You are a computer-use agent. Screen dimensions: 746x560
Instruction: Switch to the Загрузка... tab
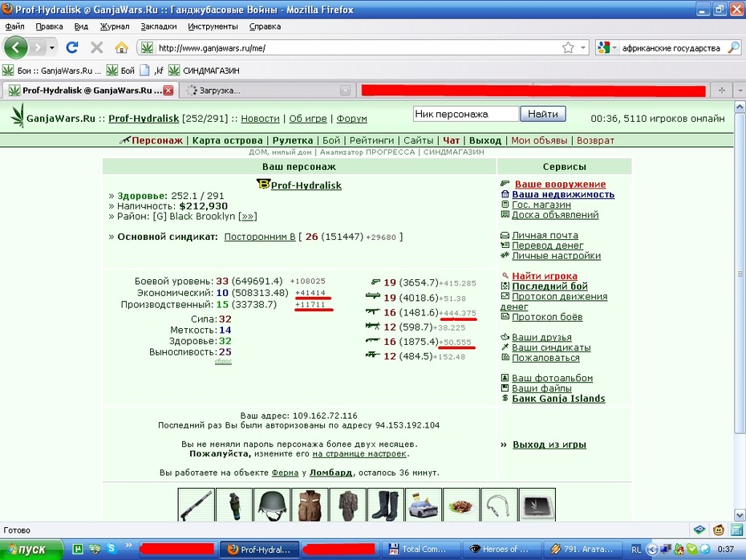pyautogui.click(x=266, y=91)
